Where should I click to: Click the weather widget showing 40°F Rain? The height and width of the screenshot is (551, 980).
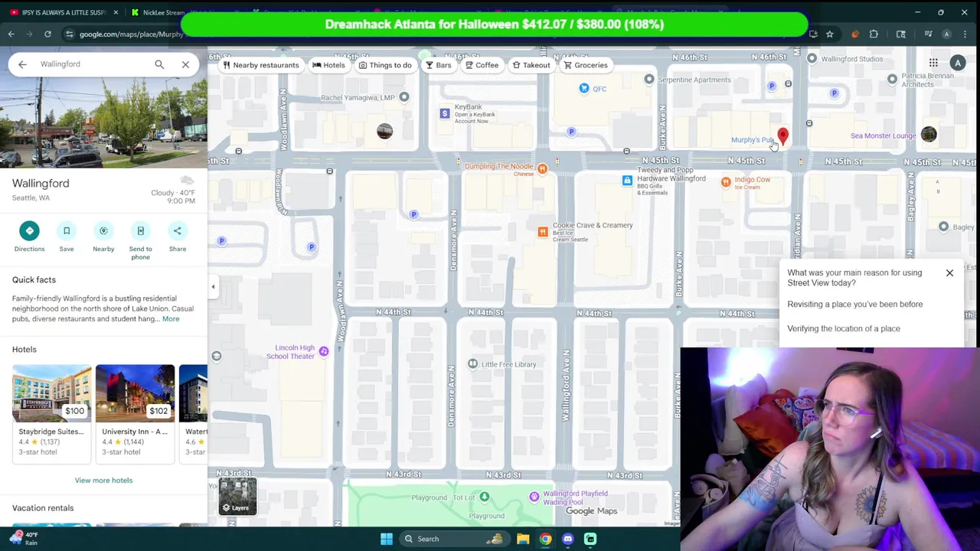24,539
